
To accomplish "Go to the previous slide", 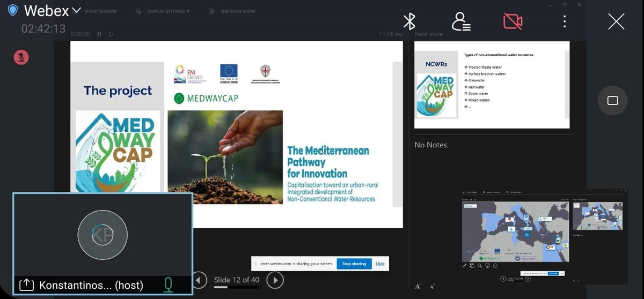I will click(200, 280).
